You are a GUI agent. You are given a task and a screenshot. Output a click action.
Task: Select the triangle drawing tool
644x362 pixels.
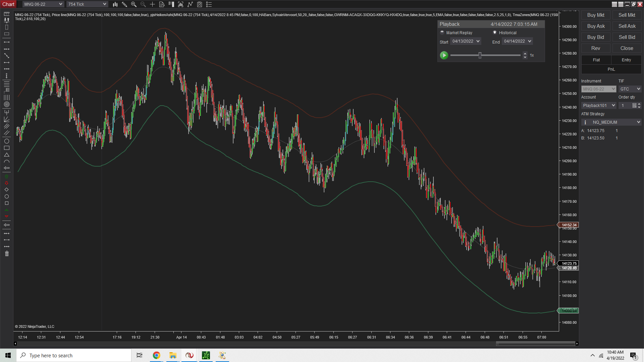pyautogui.click(x=6, y=155)
